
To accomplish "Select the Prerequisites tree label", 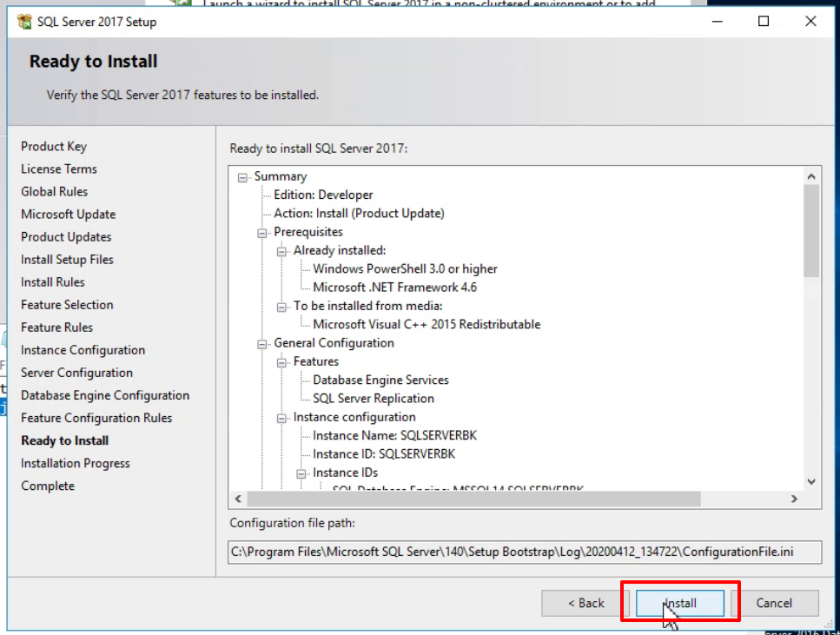I will coord(308,232).
